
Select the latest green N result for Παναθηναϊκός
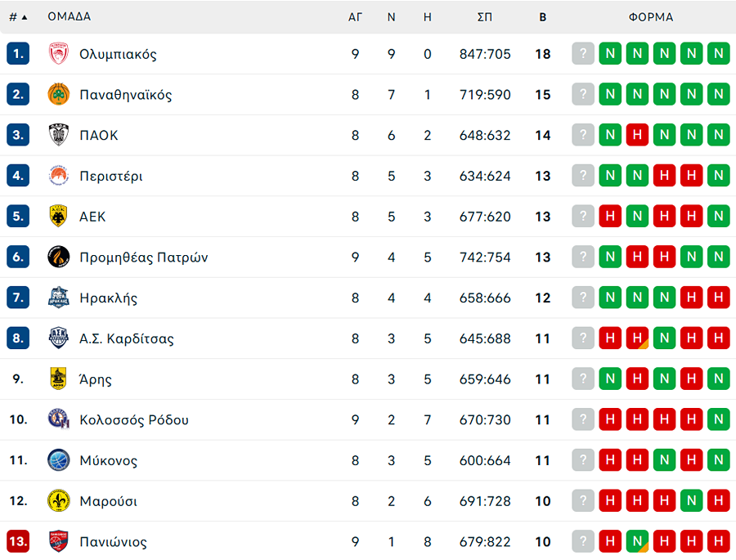coord(719,94)
